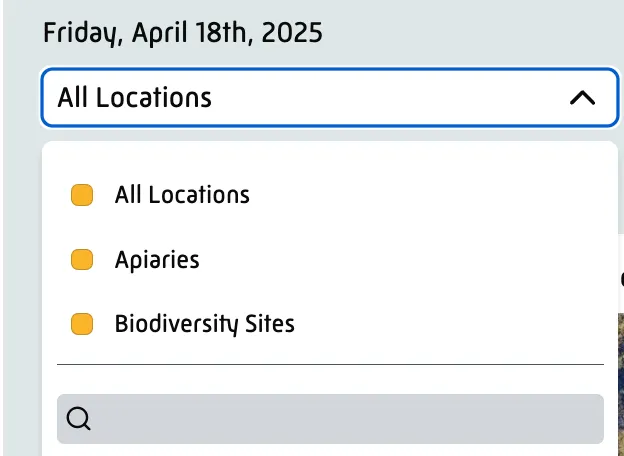Click the blue-outlined location selector box
624x456 pixels.
(x=330, y=98)
